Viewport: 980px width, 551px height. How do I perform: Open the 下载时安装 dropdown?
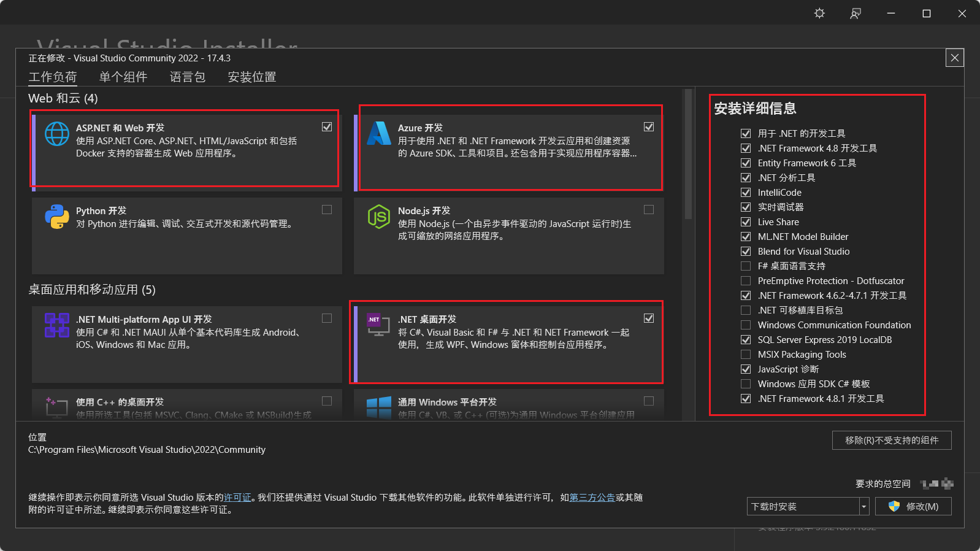tap(808, 506)
